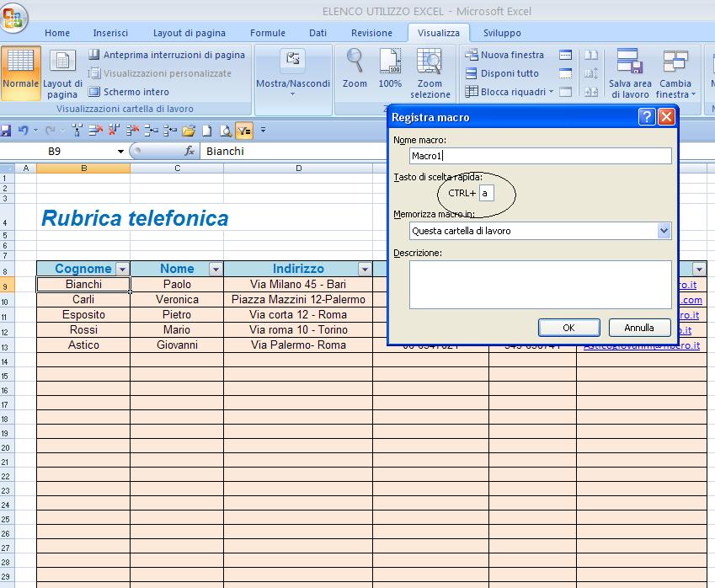The height and width of the screenshot is (588, 715).
Task: Click the Save icon on Quick Access Toolbar
Action: click(8, 131)
